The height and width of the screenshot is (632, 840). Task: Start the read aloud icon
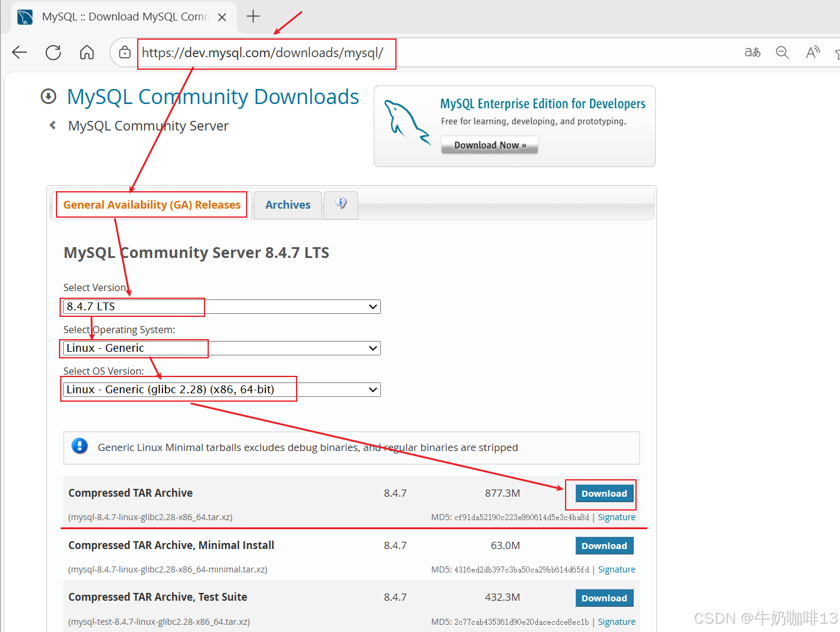tap(813, 52)
